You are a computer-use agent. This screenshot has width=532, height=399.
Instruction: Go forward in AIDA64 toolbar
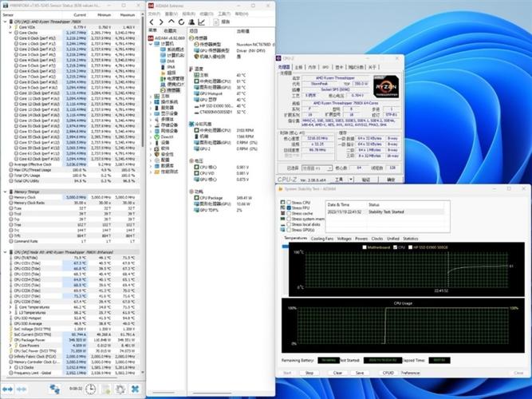coord(161,22)
